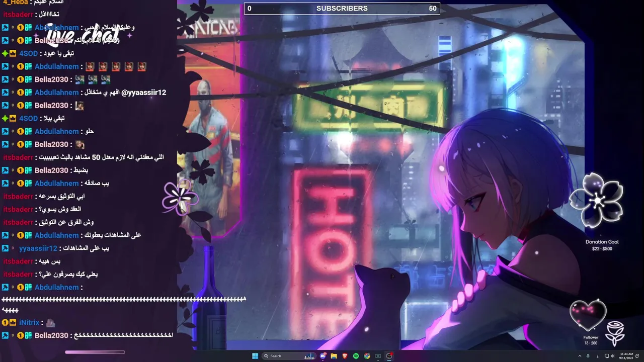Open network settings from the tray icon
This screenshot has height=362, width=644.
[607, 356]
